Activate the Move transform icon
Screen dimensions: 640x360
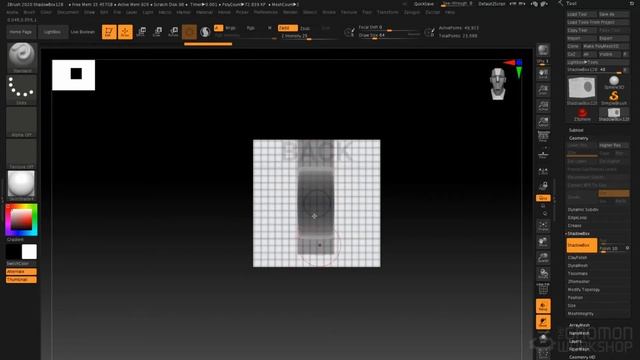click(141, 32)
